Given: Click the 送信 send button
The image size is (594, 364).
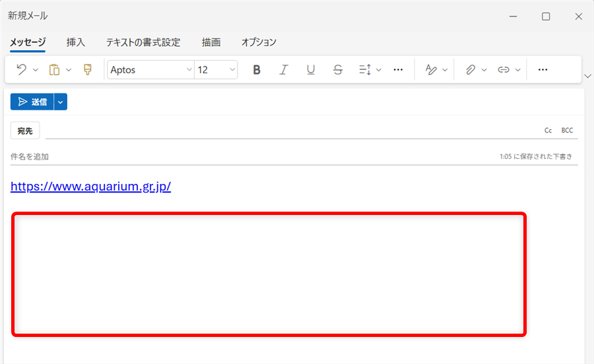Looking at the screenshot, I should pos(32,102).
